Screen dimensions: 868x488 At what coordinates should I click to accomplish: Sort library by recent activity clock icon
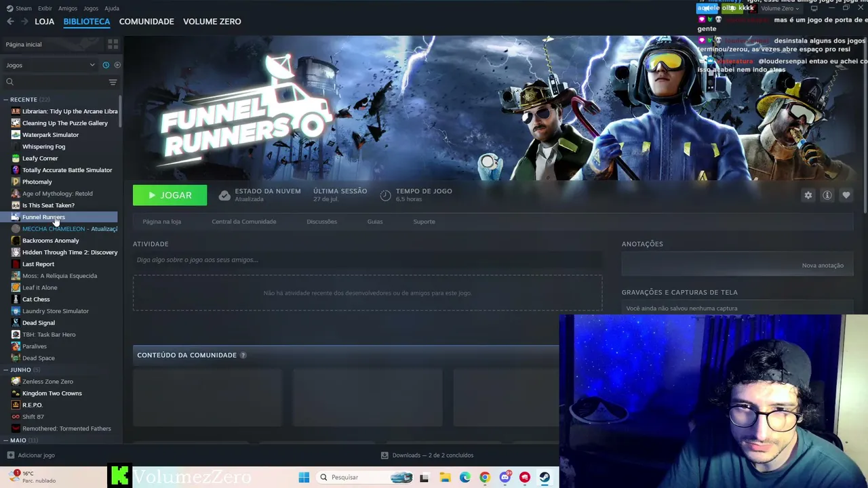pyautogui.click(x=106, y=65)
